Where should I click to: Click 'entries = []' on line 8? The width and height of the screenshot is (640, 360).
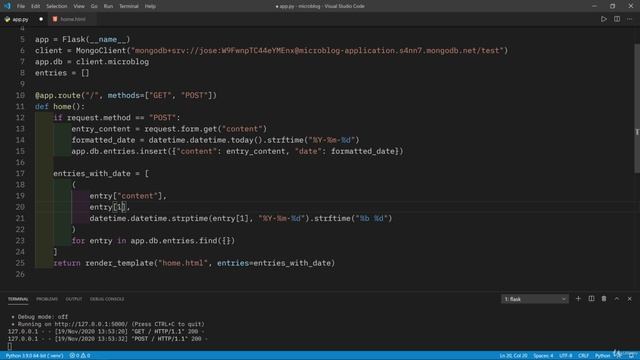(62, 73)
